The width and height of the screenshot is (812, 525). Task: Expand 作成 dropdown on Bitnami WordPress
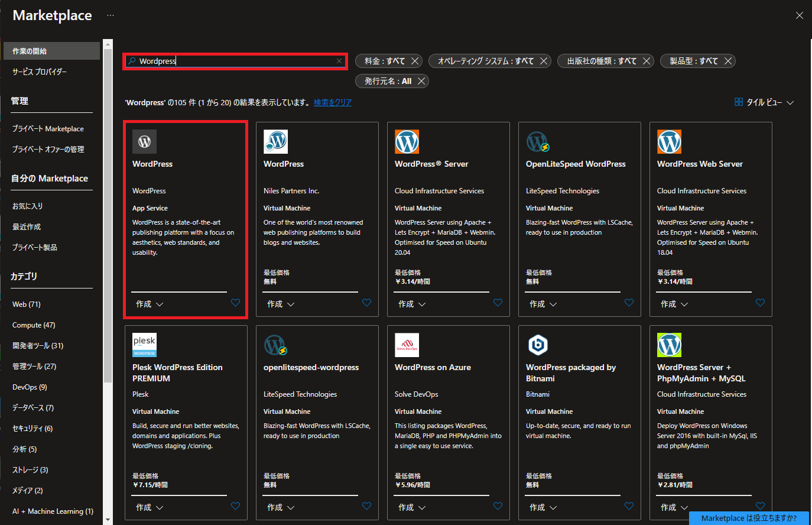[x=543, y=507]
